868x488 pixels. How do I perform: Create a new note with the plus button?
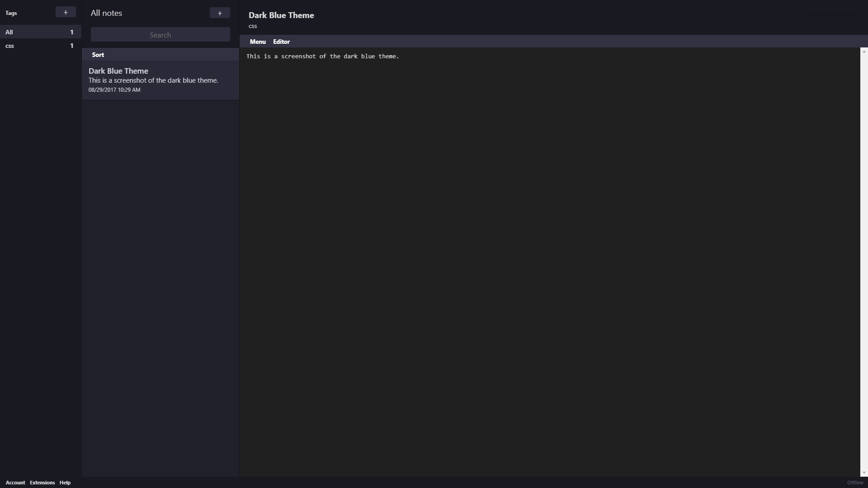tap(220, 13)
